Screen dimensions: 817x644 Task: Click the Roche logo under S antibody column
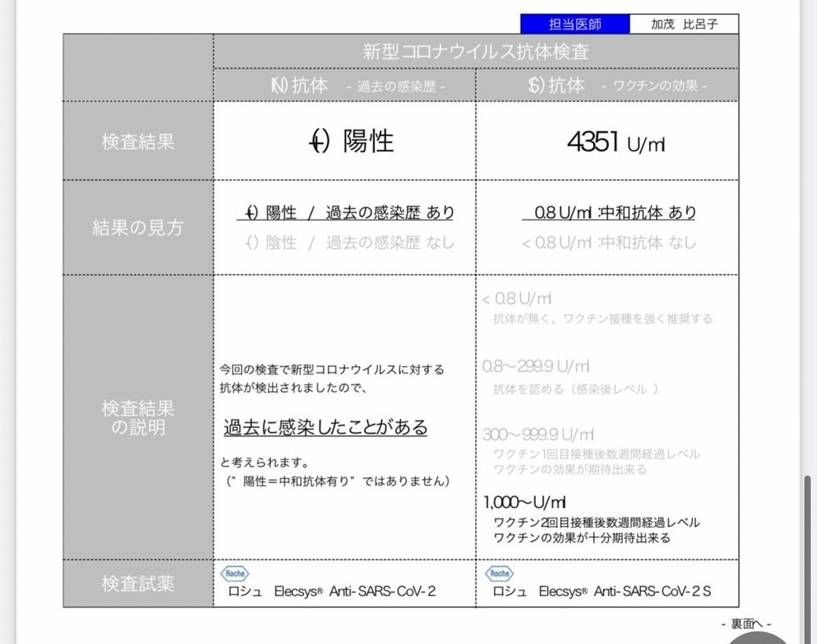(x=500, y=573)
